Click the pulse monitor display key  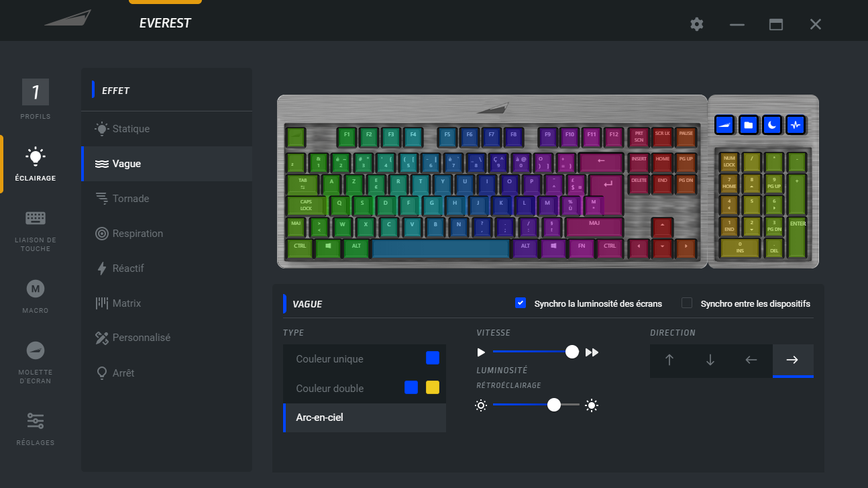tap(796, 125)
